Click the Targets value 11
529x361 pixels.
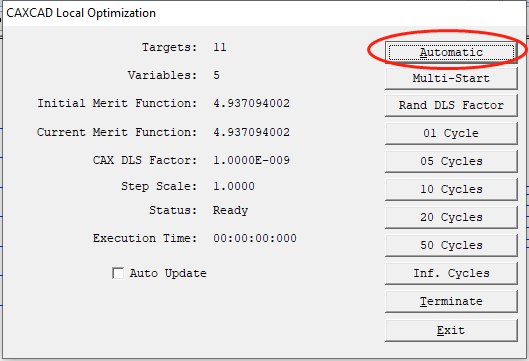point(220,47)
